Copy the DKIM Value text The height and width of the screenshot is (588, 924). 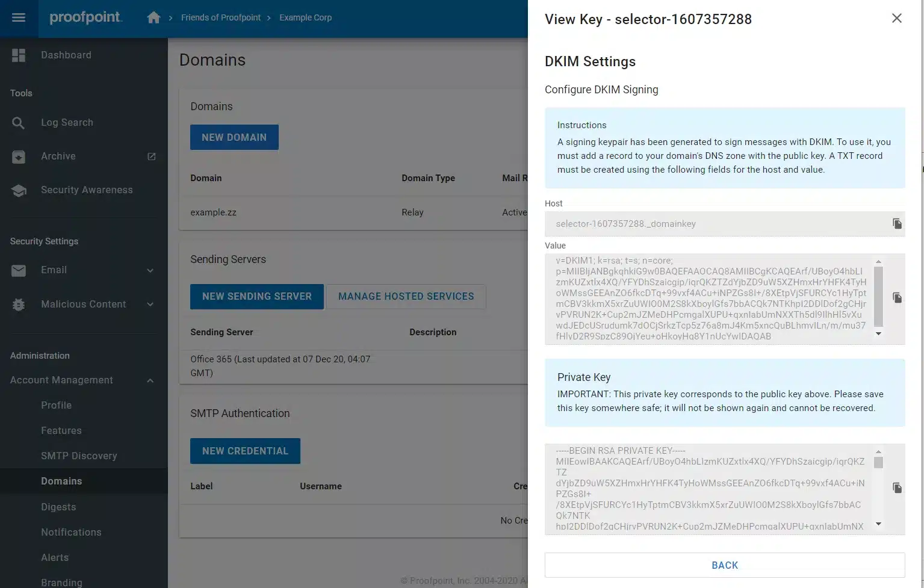point(897,298)
